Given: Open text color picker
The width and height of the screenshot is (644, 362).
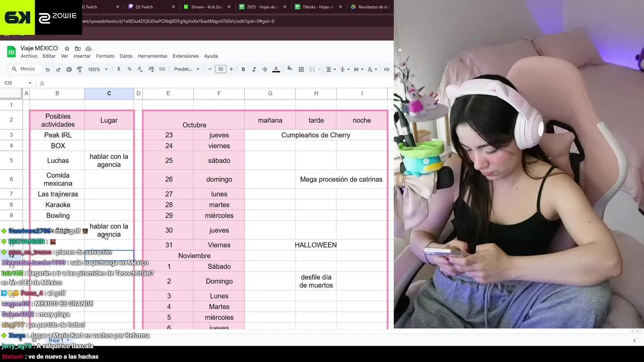Looking at the screenshot, I should click(276, 69).
